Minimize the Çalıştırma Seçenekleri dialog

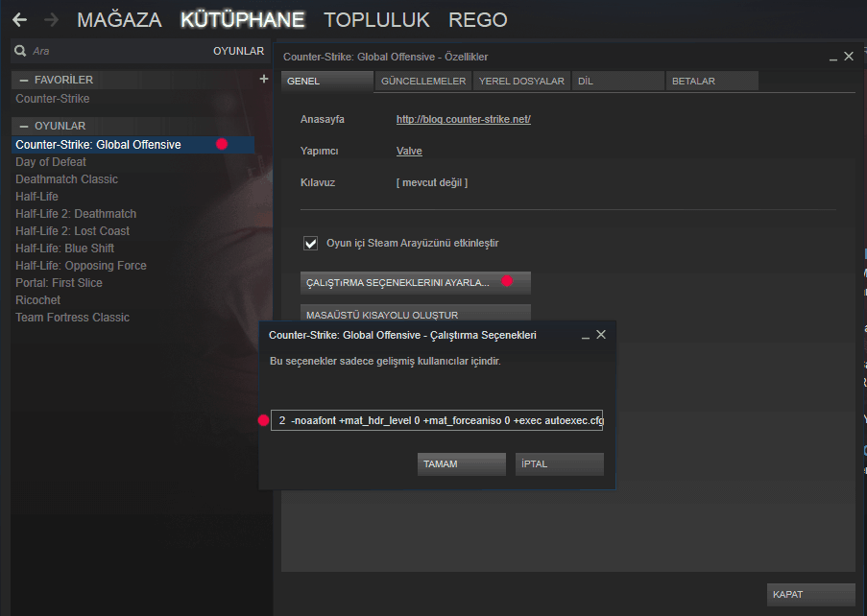(586, 336)
